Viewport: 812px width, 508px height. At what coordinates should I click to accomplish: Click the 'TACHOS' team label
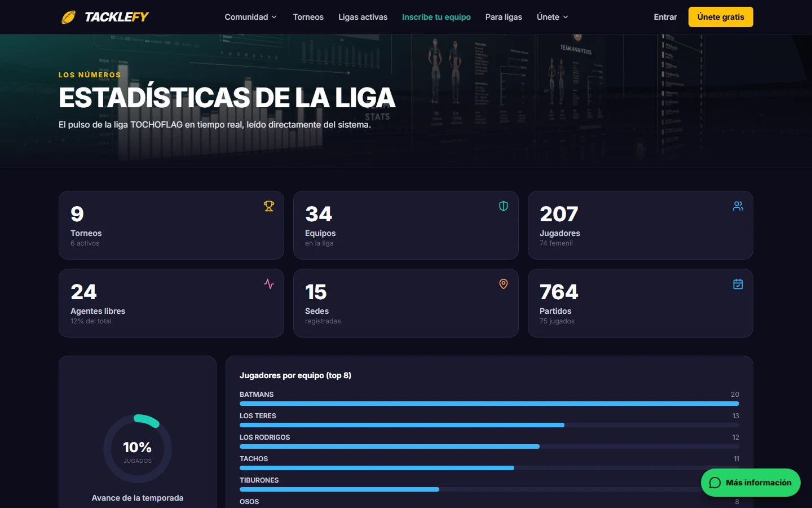(x=254, y=459)
